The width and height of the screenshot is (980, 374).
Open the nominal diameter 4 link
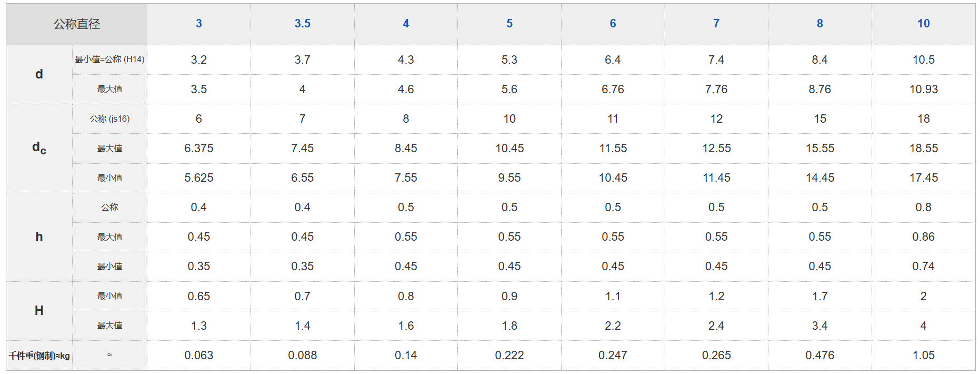[x=406, y=24]
